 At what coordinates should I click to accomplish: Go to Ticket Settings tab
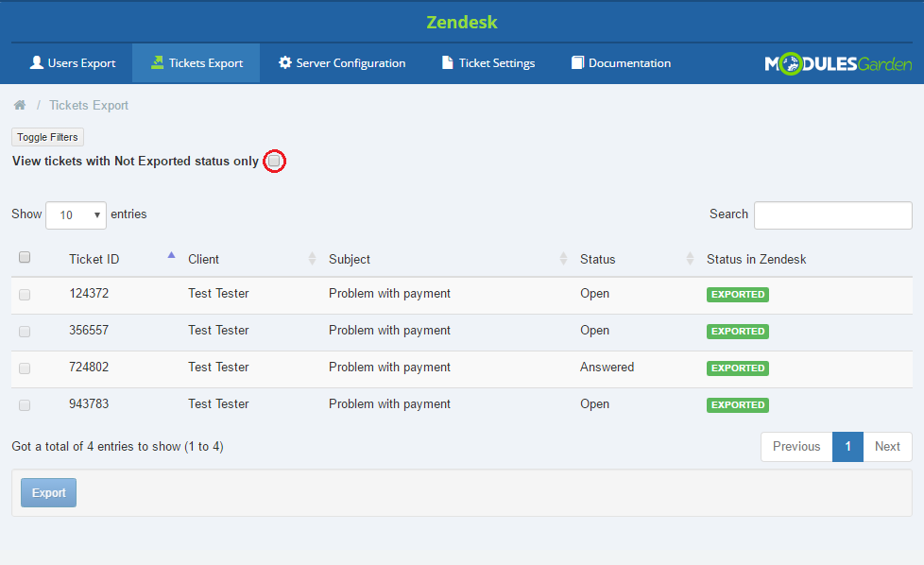pos(488,63)
